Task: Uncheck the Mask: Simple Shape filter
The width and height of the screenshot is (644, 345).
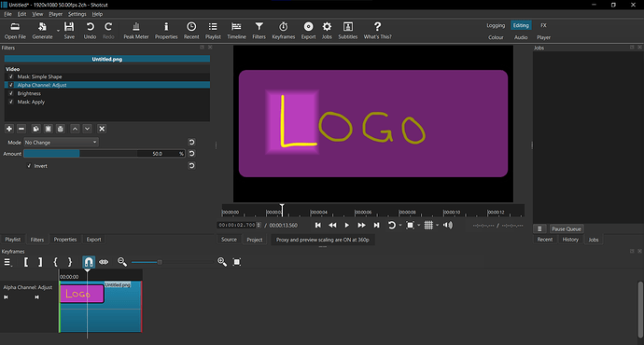Action: point(11,76)
